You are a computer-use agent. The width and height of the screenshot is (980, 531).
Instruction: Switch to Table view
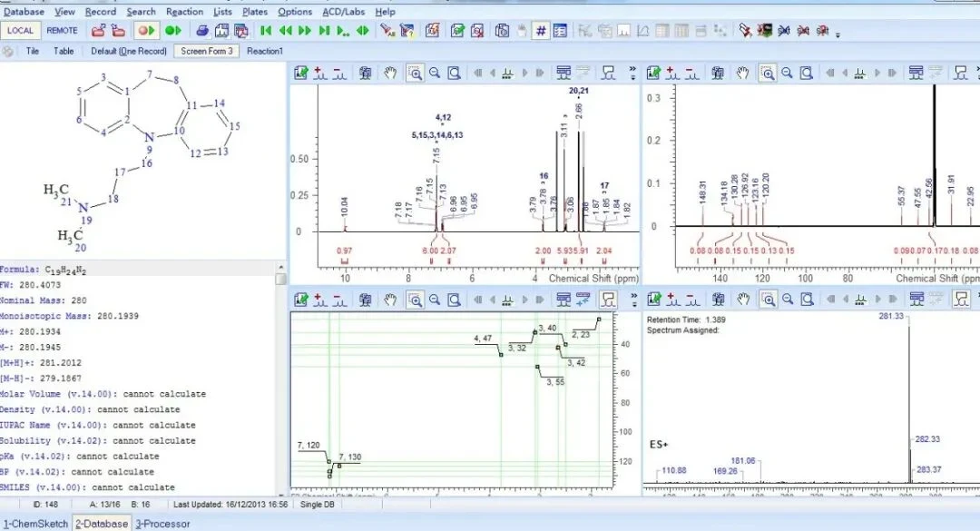[x=64, y=52]
